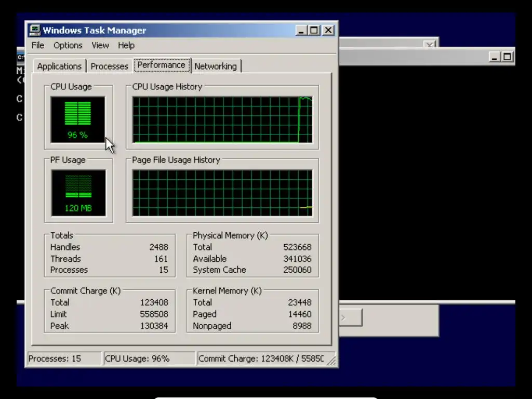Click Commit Charge Total value 123408
Viewport: 532px width, 399px height.
pos(154,303)
